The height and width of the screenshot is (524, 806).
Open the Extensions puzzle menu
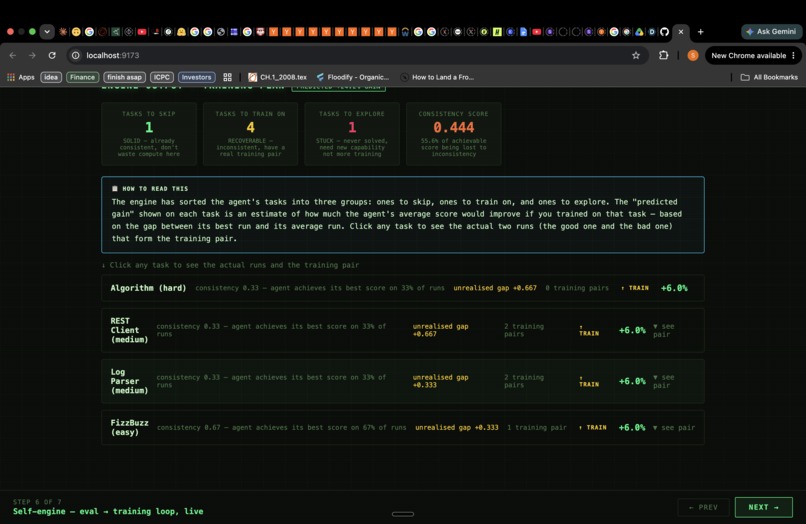(x=664, y=56)
